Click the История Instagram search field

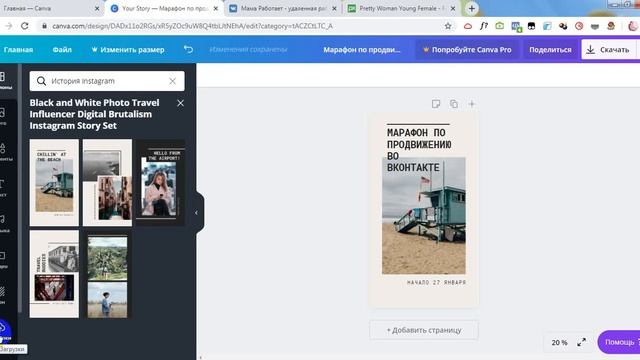(x=107, y=81)
